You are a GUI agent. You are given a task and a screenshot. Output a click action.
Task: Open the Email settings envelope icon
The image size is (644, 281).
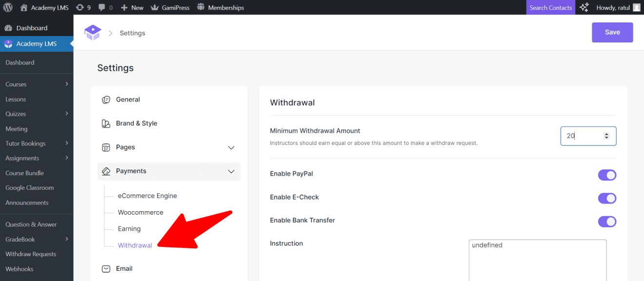[x=106, y=268]
